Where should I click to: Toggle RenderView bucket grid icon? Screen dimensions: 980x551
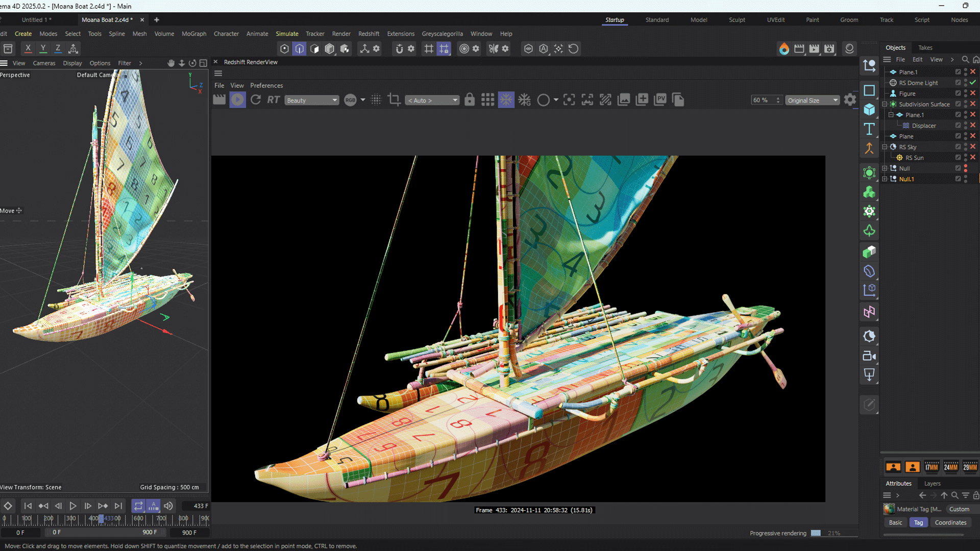click(487, 100)
